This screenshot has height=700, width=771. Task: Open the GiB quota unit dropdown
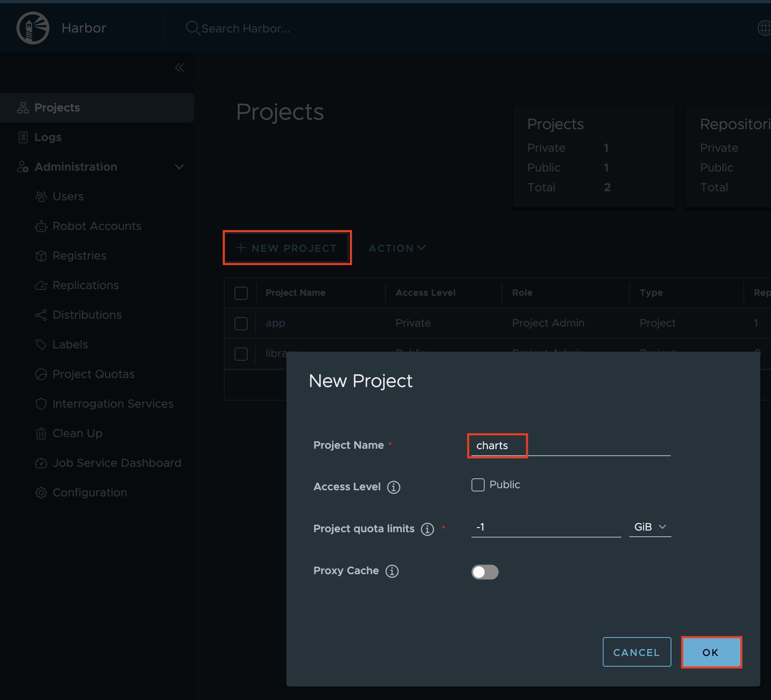click(650, 527)
